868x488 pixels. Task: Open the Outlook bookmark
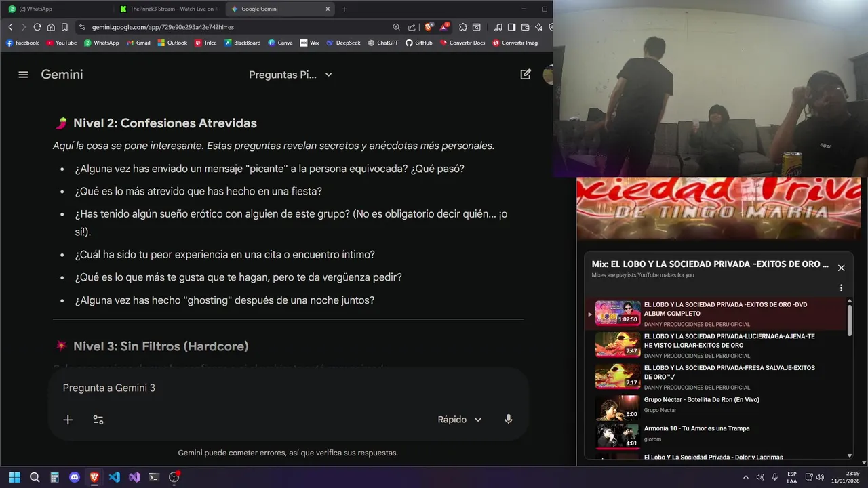tap(172, 43)
